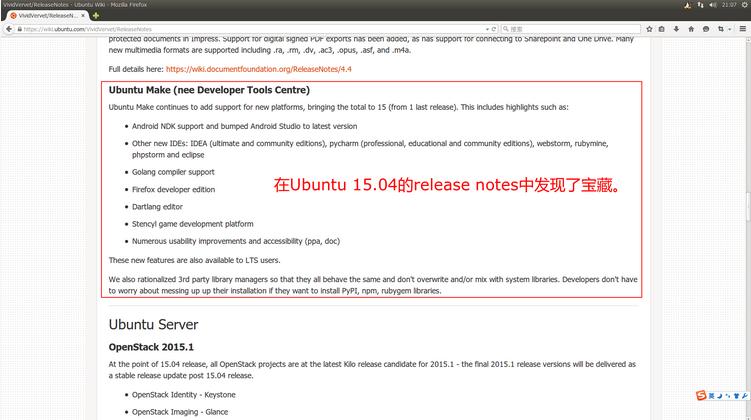Viewport: 751px width, 420px height.
Task: Open the documentfoundation ReleaseNotes/4.4 link
Action: (x=259, y=69)
